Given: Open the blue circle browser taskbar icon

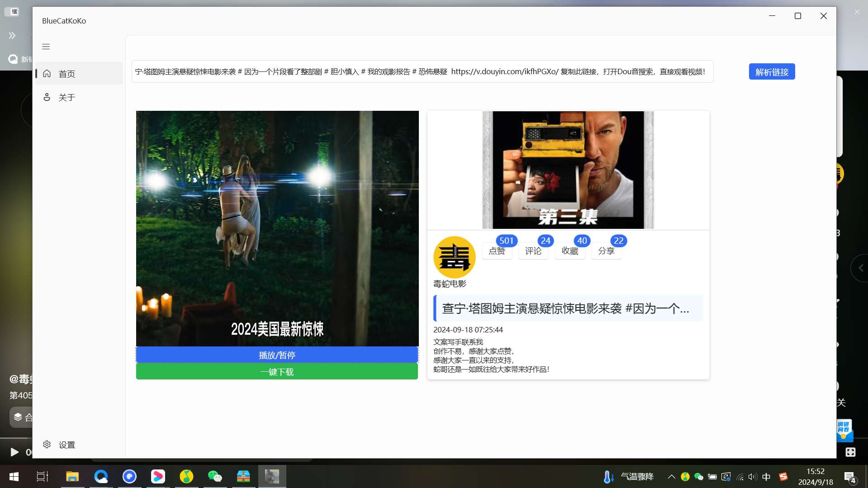Looking at the screenshot, I should tap(129, 477).
